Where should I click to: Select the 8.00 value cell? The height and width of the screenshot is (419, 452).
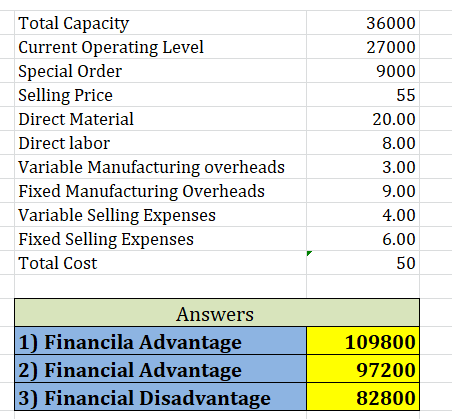(363, 143)
